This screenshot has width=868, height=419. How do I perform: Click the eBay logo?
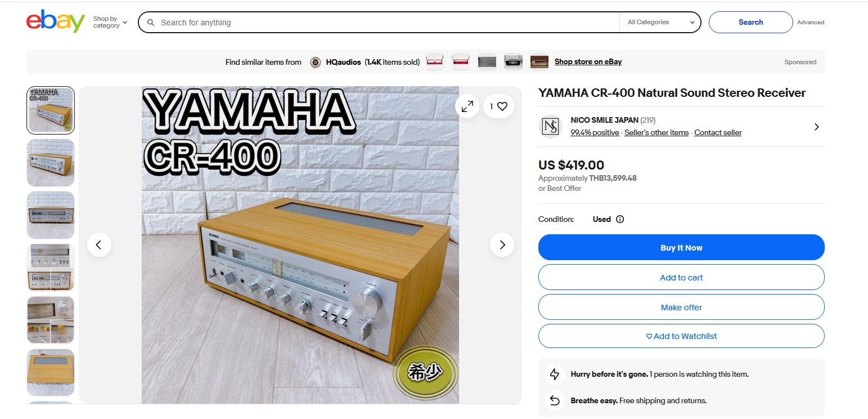[x=56, y=21]
